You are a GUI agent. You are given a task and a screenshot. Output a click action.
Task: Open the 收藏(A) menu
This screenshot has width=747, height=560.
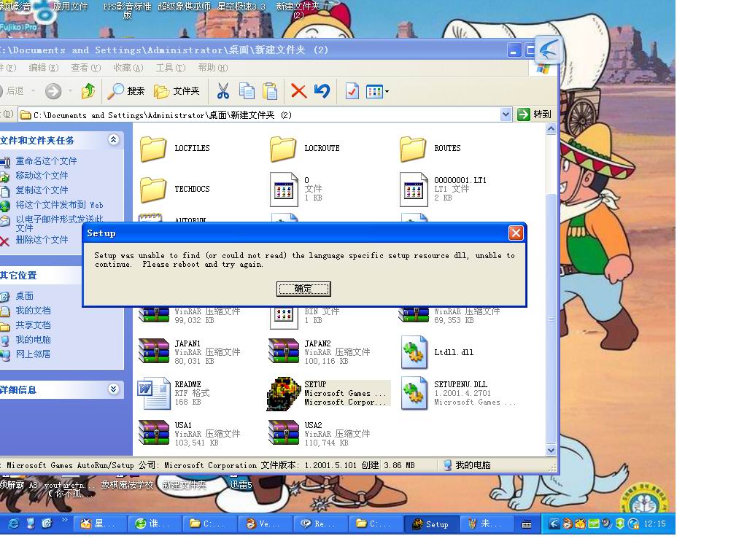point(128,68)
